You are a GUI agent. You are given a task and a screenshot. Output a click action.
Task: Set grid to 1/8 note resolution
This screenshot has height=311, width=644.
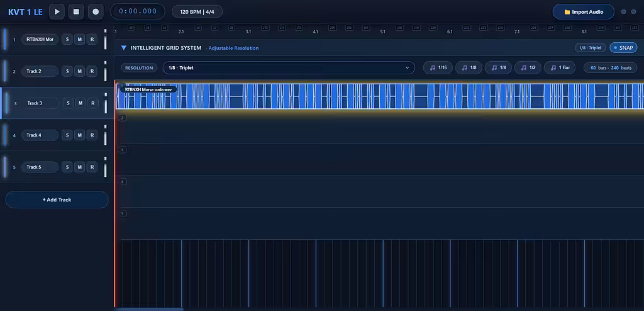[469, 68]
